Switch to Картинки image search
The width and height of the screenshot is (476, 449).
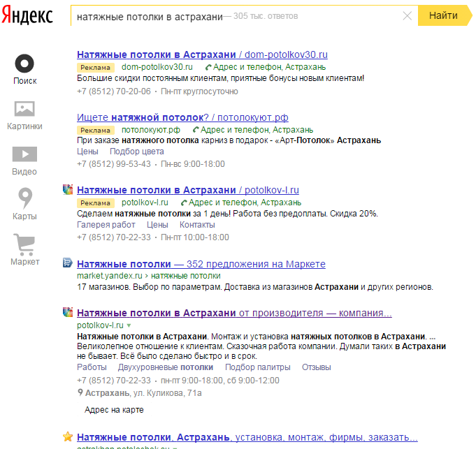point(24,115)
